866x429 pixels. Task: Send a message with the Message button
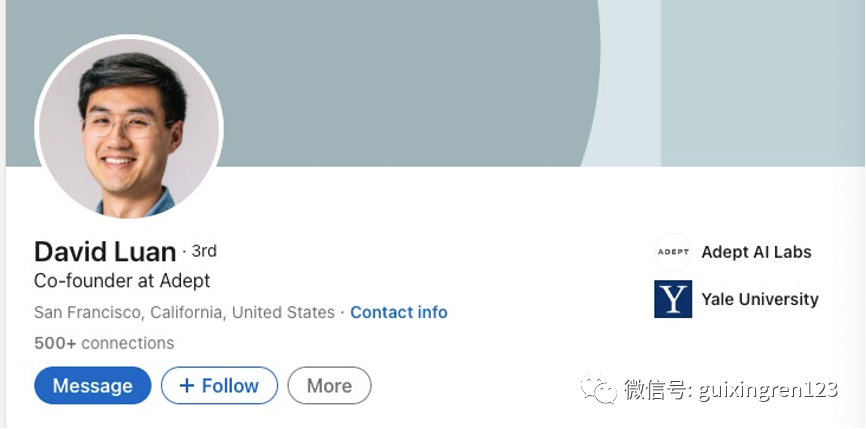click(92, 386)
